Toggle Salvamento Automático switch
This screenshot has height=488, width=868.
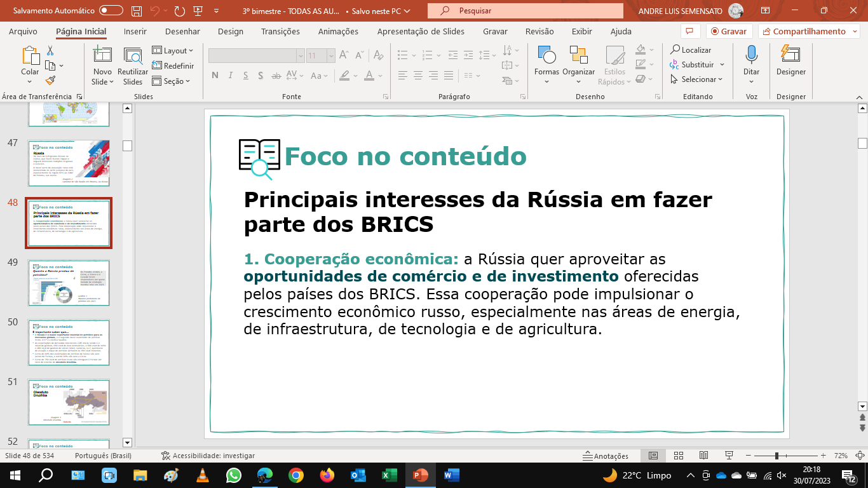click(111, 11)
